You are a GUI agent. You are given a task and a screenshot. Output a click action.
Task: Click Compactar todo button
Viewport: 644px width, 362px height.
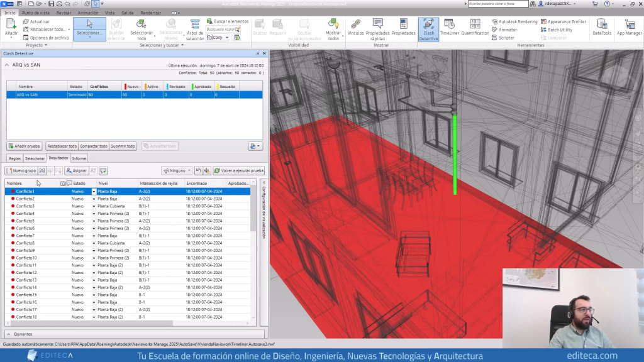coord(94,146)
